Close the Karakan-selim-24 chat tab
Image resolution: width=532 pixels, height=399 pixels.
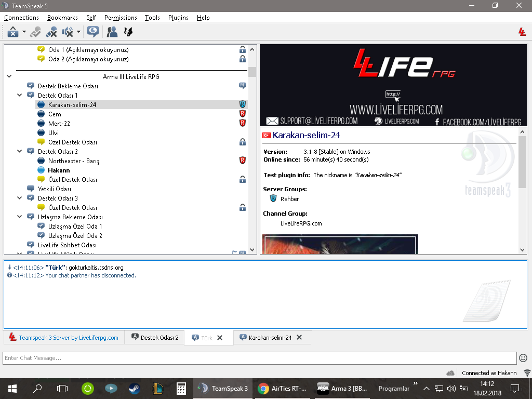click(x=299, y=337)
